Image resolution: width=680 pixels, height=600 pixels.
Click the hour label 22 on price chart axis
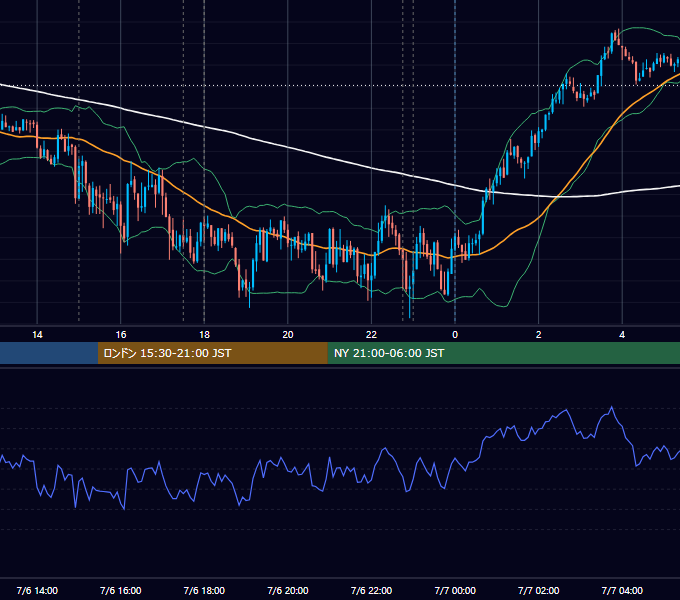pos(371,335)
